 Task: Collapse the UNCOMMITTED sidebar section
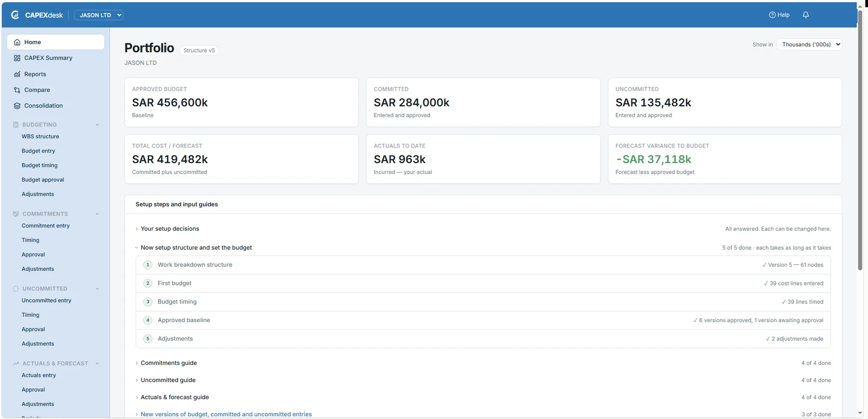point(97,289)
